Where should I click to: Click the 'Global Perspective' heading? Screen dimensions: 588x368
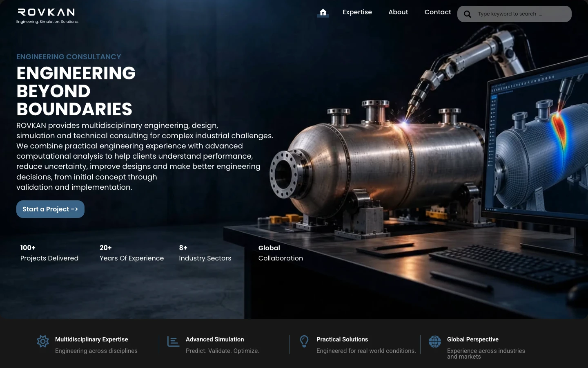coord(473,339)
